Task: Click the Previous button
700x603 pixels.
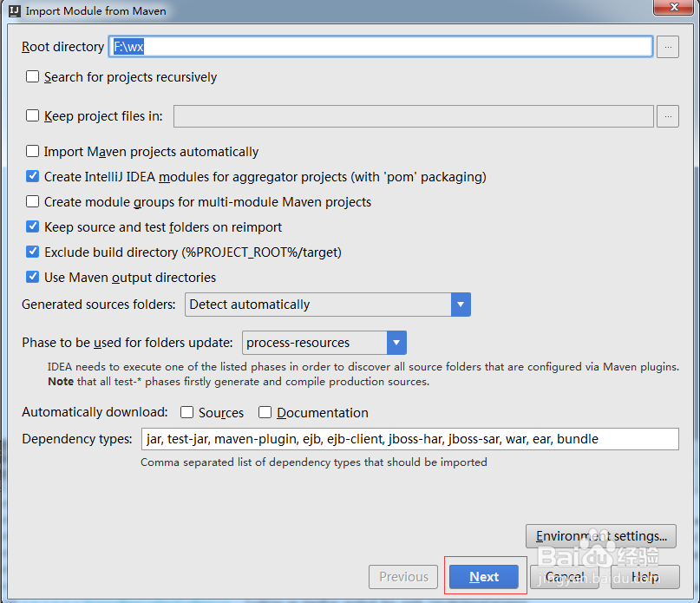Action: (403, 577)
